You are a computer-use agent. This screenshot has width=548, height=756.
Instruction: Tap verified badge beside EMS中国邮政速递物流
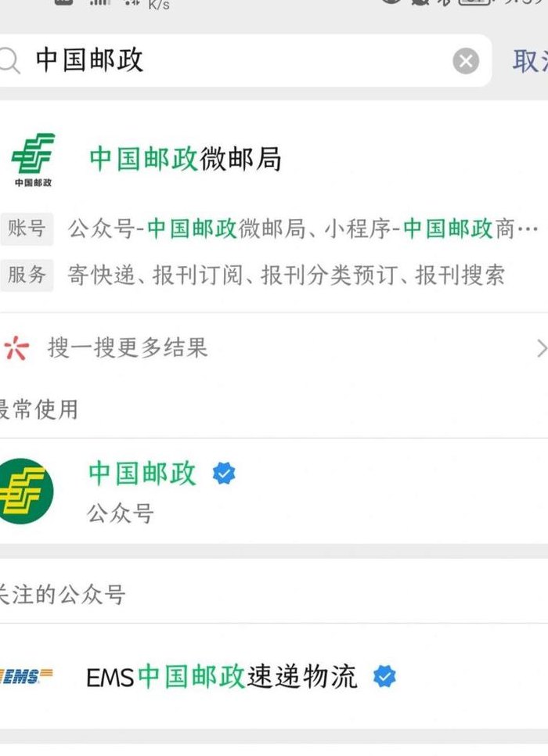tap(384, 676)
